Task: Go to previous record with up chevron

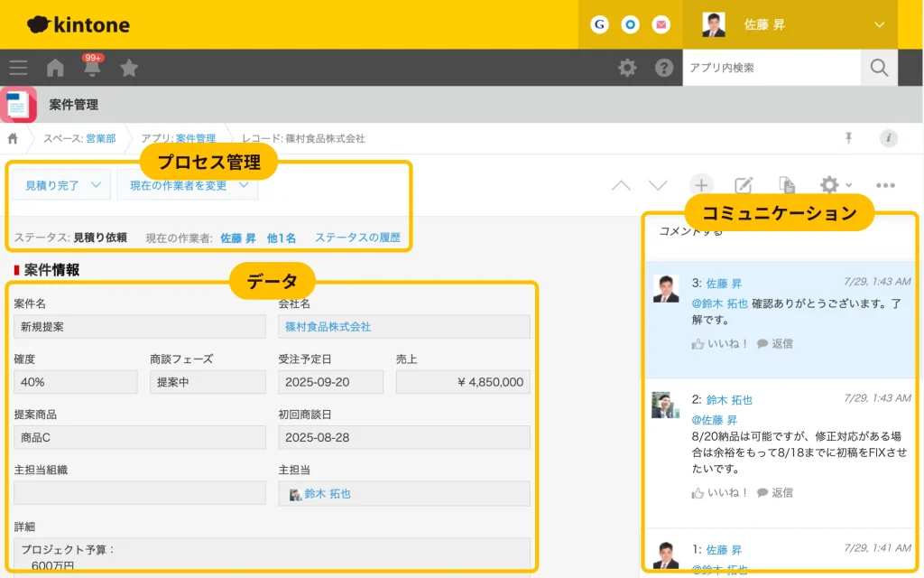Action: [x=621, y=185]
